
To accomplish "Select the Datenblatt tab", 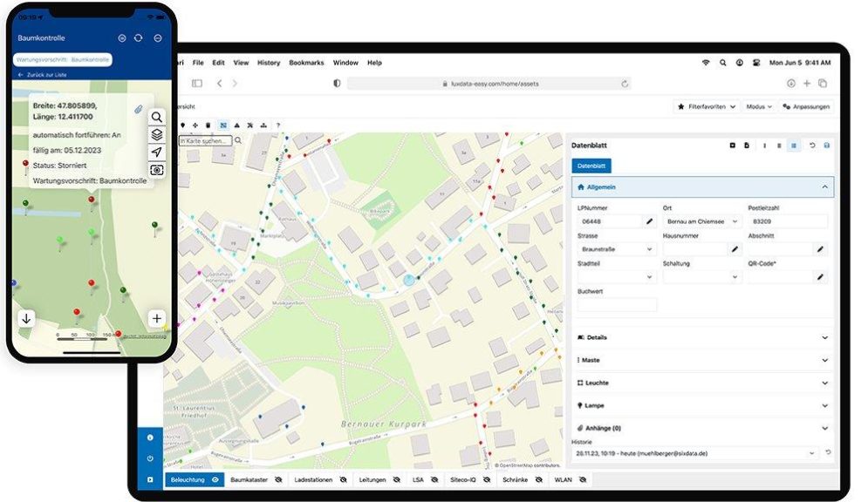I will click(591, 166).
